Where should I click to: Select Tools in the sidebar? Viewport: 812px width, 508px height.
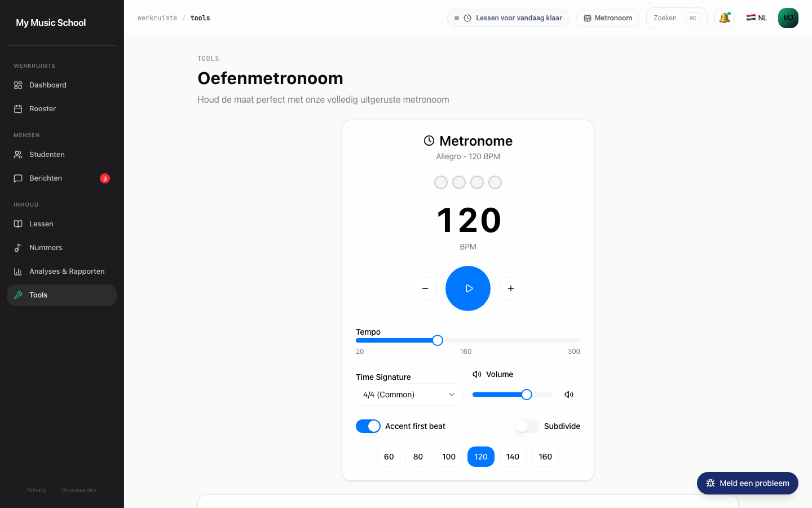tap(61, 295)
